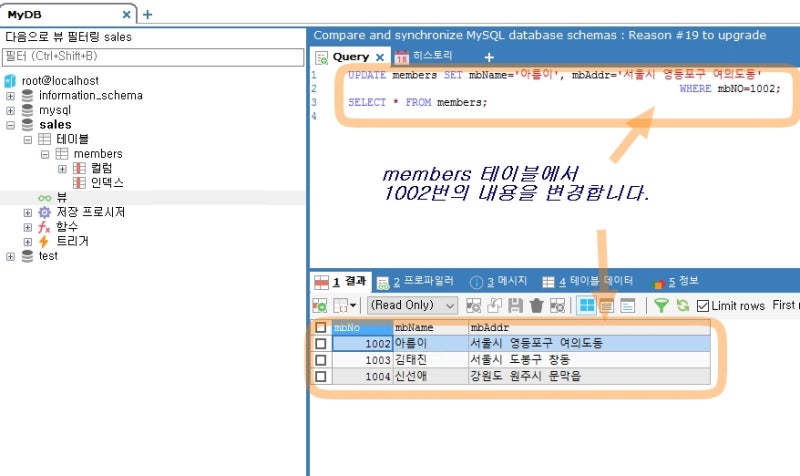Click the duplicate row icon
The height and width of the screenshot is (476, 800).
tap(494, 306)
